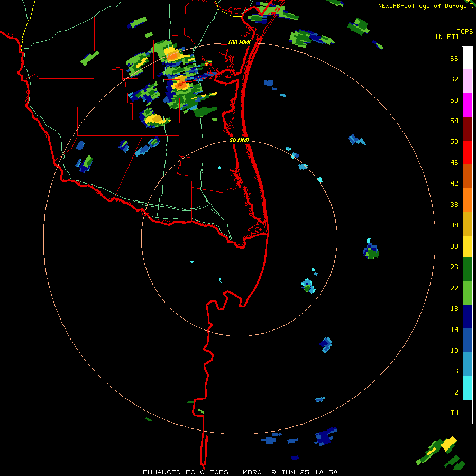The image size is (476, 476).
Task: Select the legend value 42
Action: (x=454, y=184)
